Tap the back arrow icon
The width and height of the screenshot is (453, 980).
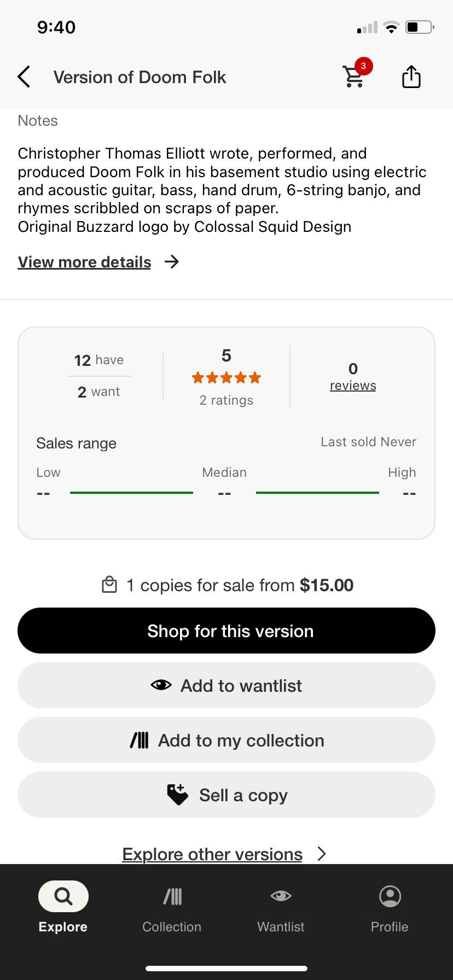tap(24, 77)
